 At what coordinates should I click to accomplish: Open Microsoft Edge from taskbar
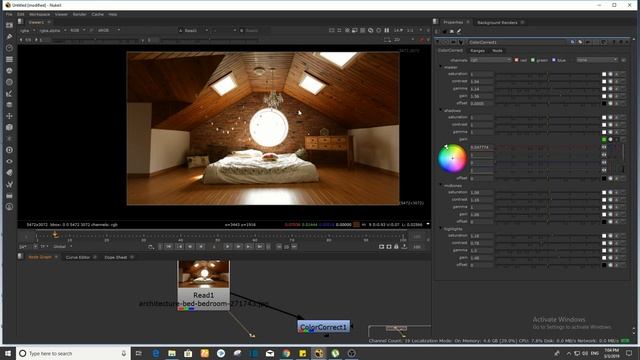tap(156, 353)
